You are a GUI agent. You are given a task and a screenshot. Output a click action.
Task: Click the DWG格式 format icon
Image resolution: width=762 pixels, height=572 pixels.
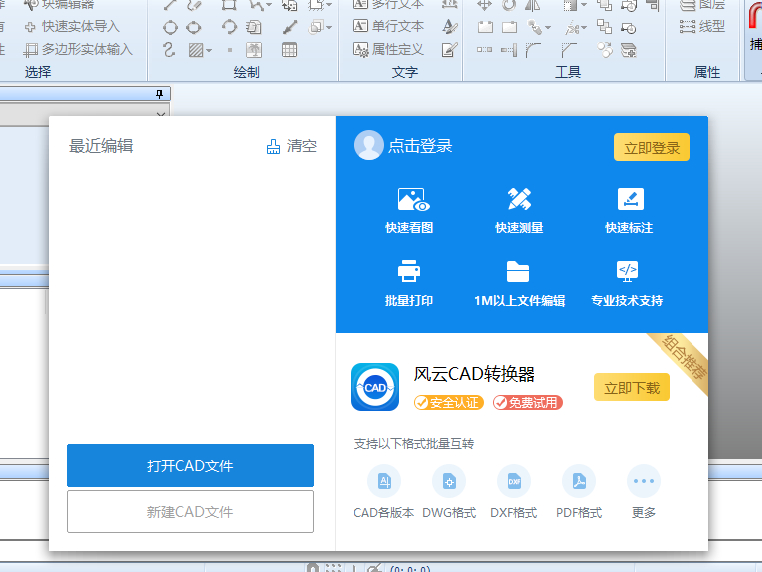tap(449, 481)
